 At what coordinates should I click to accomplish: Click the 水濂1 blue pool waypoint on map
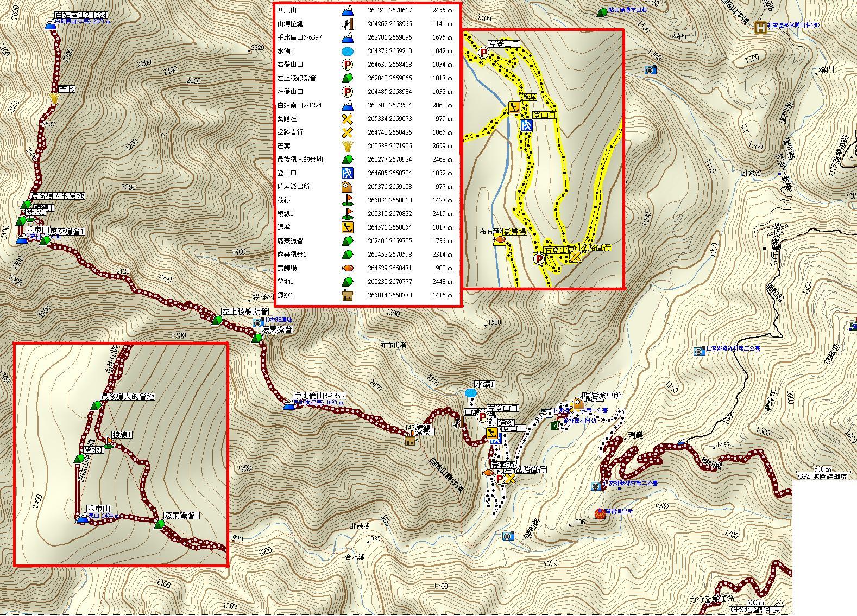pyautogui.click(x=470, y=392)
